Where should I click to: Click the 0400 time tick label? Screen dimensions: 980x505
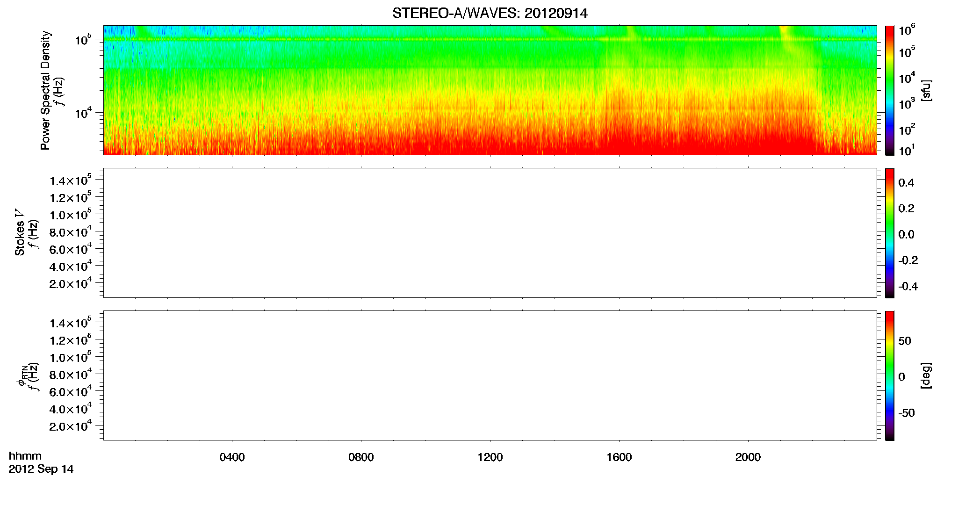tap(232, 457)
